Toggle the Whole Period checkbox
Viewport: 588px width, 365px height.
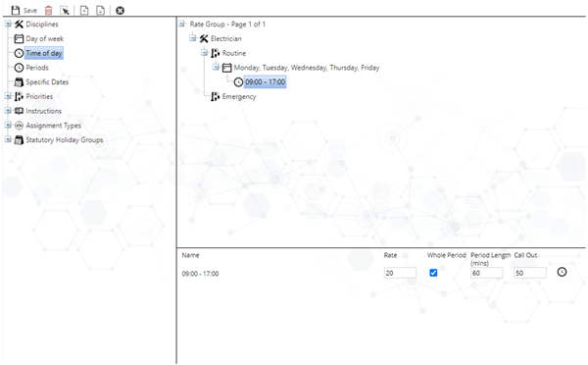[x=433, y=273]
